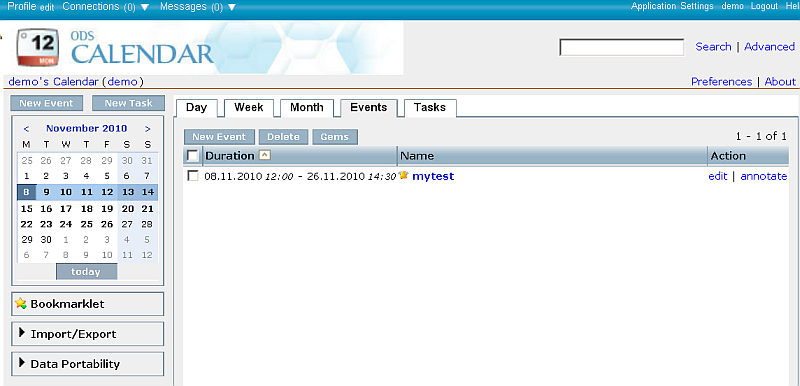Screen dimensions: 800x386
Task: Select day 17 in the November mini calendar
Action: (66, 209)
